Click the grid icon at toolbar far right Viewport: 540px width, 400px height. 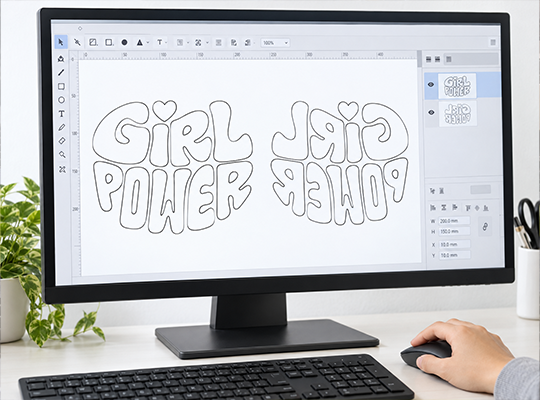pos(493,42)
